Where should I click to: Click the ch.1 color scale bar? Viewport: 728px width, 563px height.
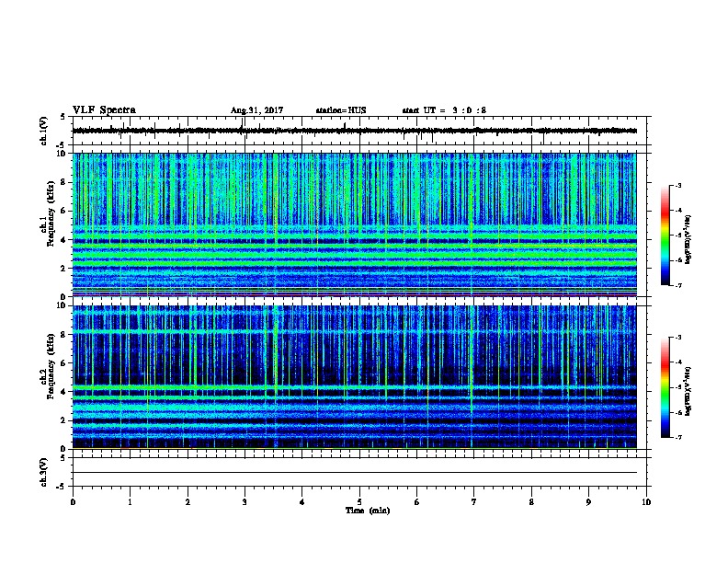(x=665, y=236)
